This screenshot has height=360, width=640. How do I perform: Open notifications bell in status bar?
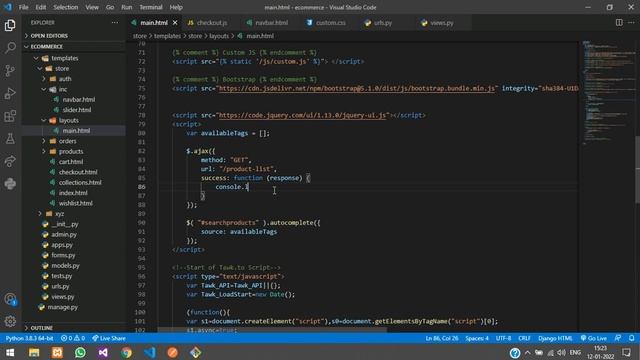[631, 338]
